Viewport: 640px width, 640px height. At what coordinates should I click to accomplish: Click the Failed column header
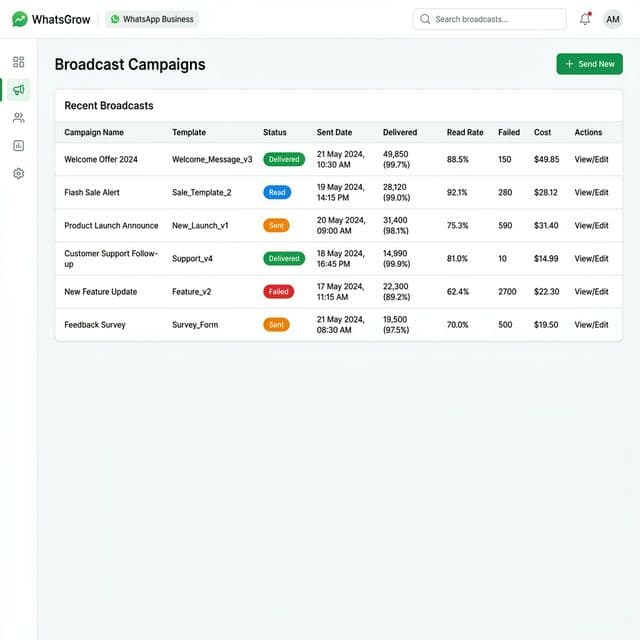(x=509, y=132)
